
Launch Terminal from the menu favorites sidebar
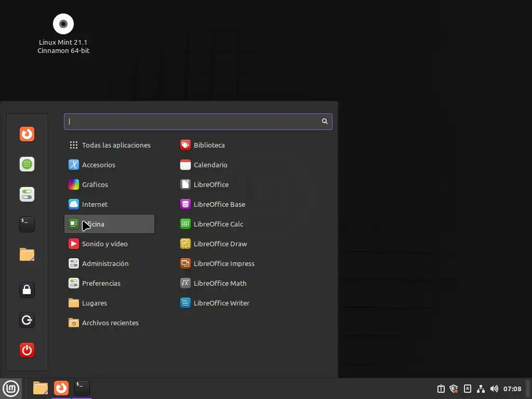(27, 224)
